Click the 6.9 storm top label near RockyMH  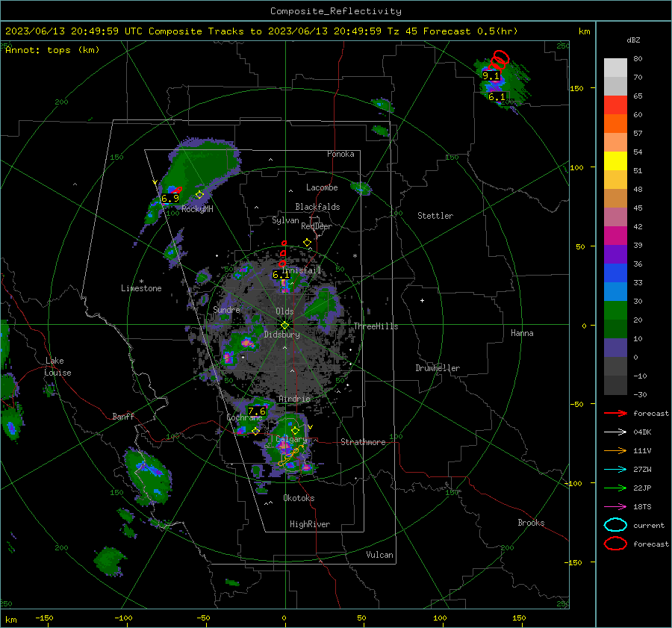tap(170, 199)
